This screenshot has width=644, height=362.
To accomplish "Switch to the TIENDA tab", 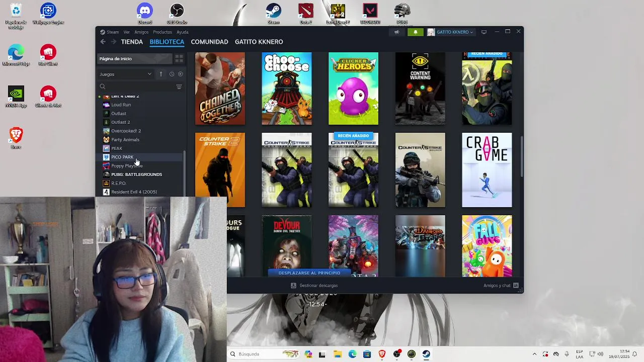I will 132,42.
